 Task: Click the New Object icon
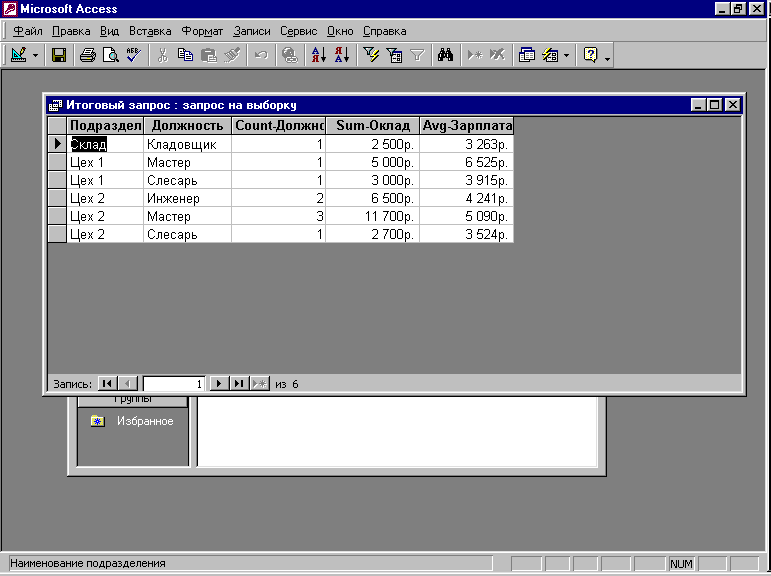(x=550, y=55)
